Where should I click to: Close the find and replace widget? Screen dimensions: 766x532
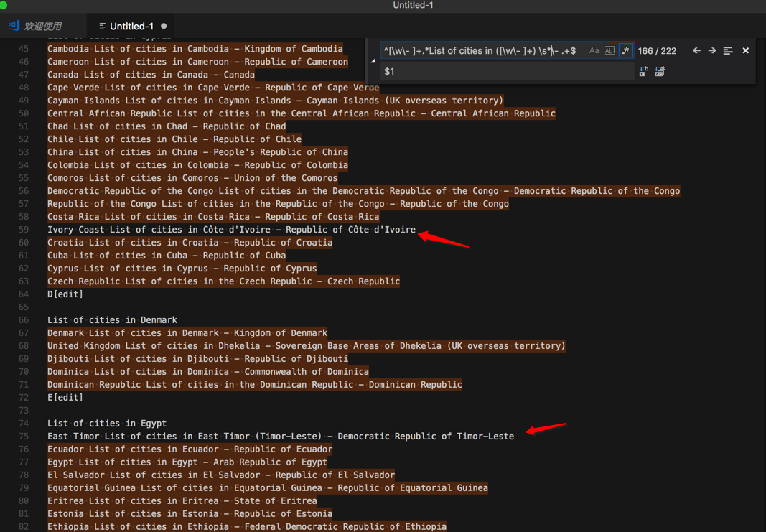pos(745,50)
